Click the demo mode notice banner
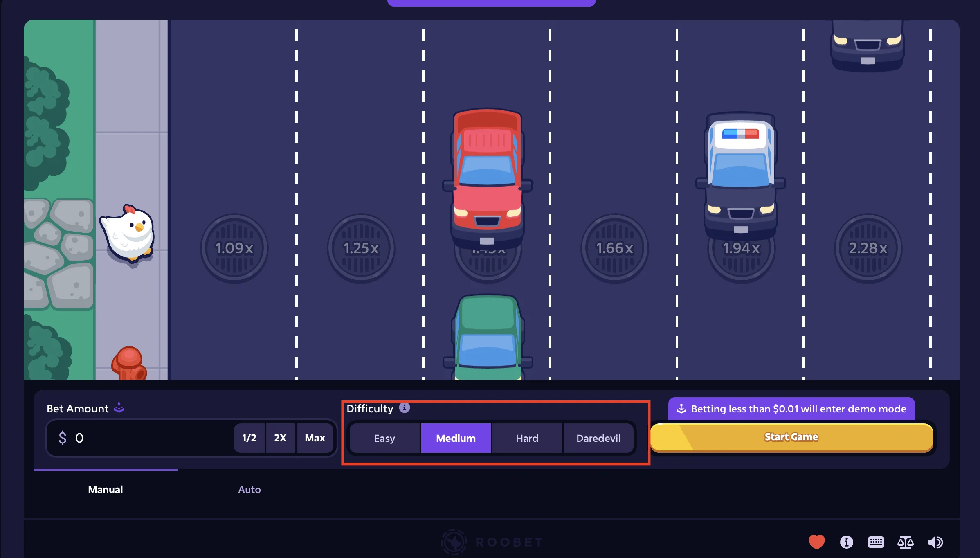Screen dimensions: 980x558 [x=791, y=409]
